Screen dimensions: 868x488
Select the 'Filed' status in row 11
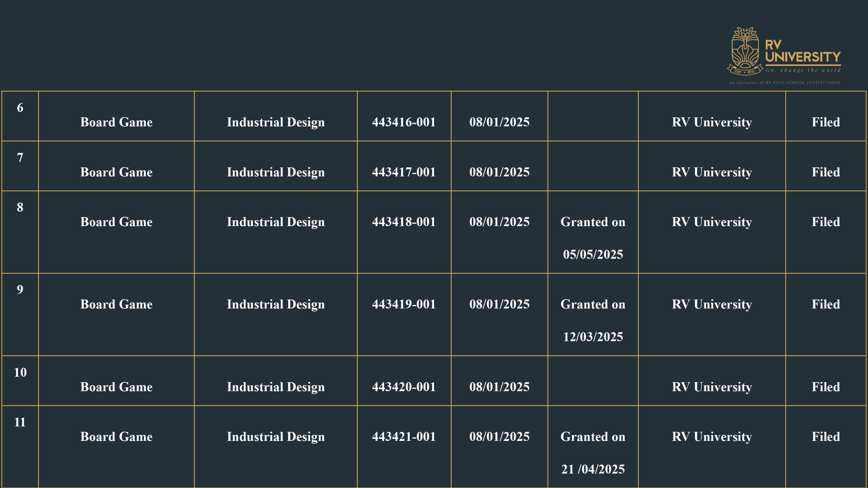point(826,437)
